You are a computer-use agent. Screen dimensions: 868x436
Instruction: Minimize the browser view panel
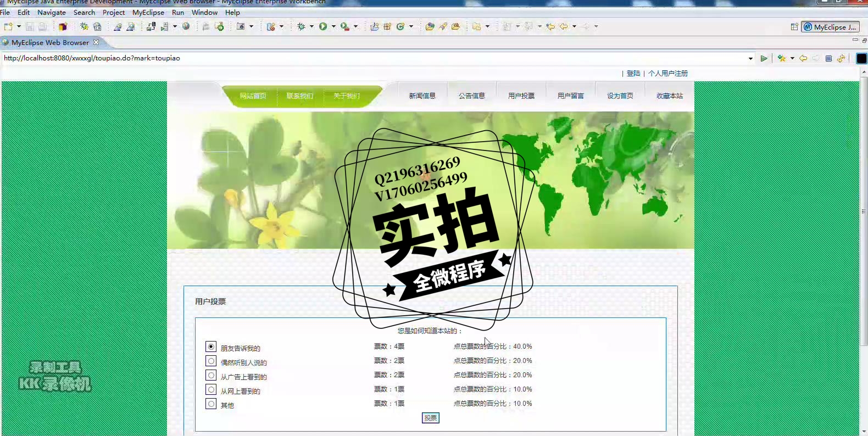click(855, 40)
